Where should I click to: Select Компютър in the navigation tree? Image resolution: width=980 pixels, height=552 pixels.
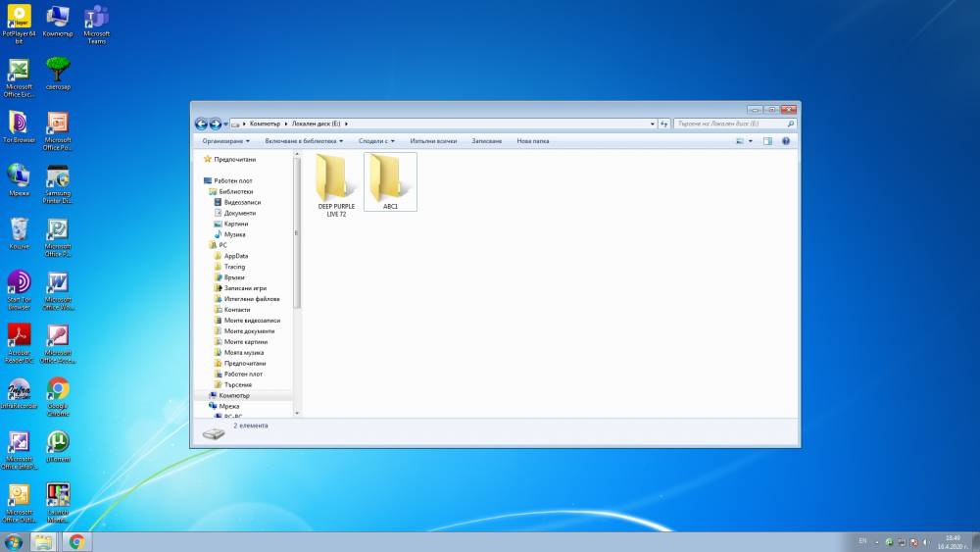(234, 396)
